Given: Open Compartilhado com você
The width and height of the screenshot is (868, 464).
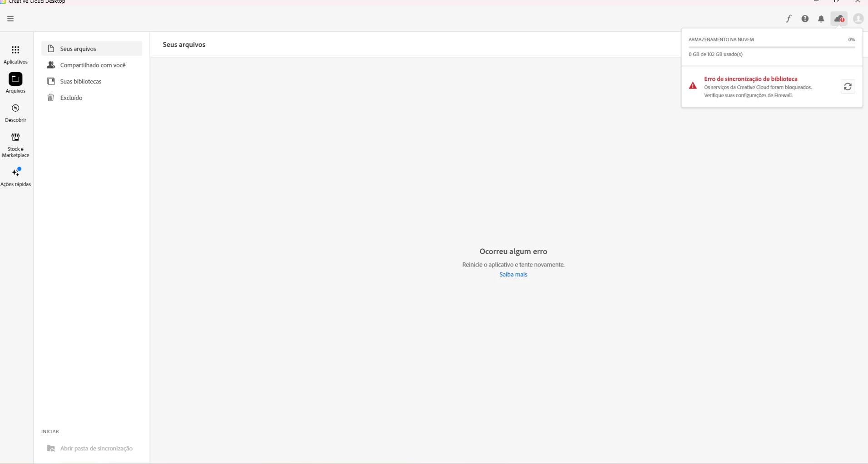Looking at the screenshot, I should click(x=92, y=65).
